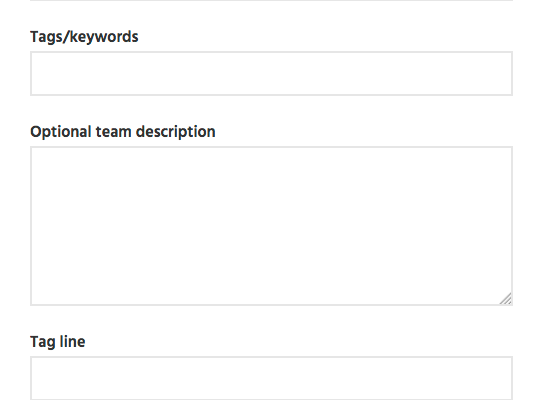Image resolution: width=544 pixels, height=400 pixels.
Task: Click the word 'description' in the label
Action: 176,132
